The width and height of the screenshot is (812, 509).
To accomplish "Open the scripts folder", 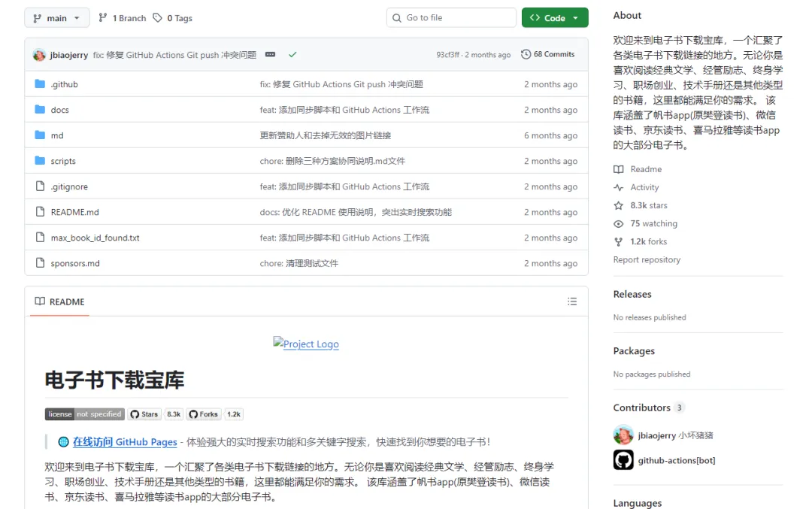I will point(63,161).
